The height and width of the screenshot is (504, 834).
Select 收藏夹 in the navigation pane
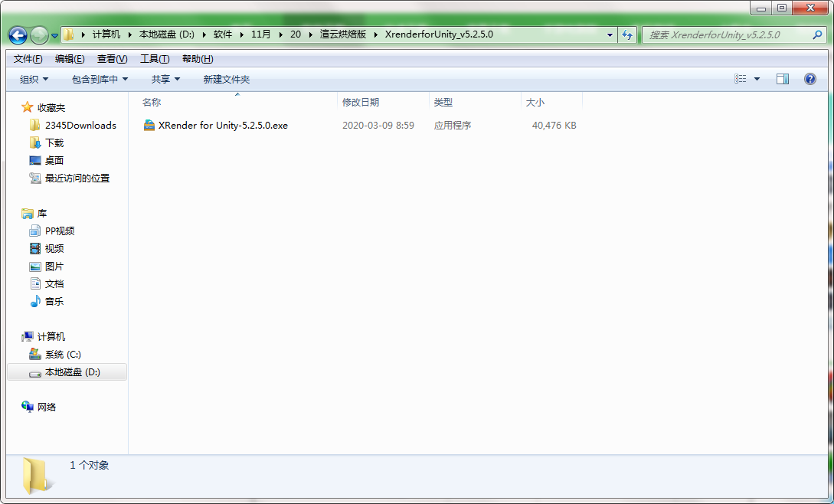click(51, 107)
